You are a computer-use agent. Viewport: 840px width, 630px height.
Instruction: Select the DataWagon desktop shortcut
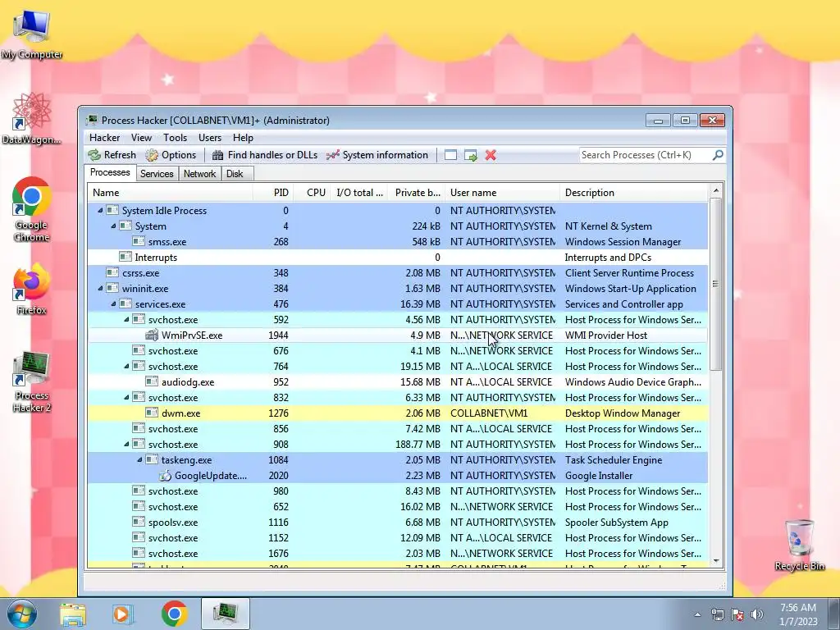click(32, 118)
